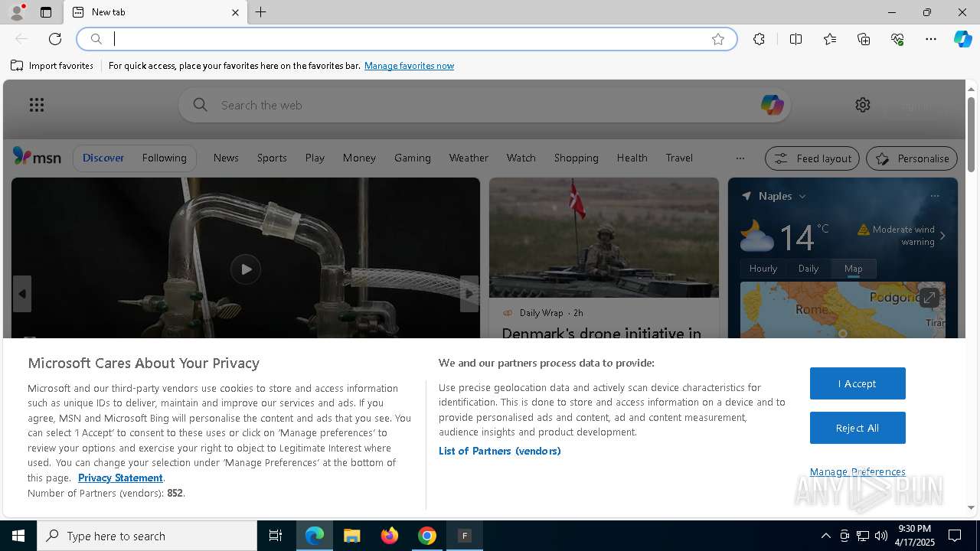Viewport: 980px width, 551px height.
Task: Open the News section
Action: click(x=226, y=158)
